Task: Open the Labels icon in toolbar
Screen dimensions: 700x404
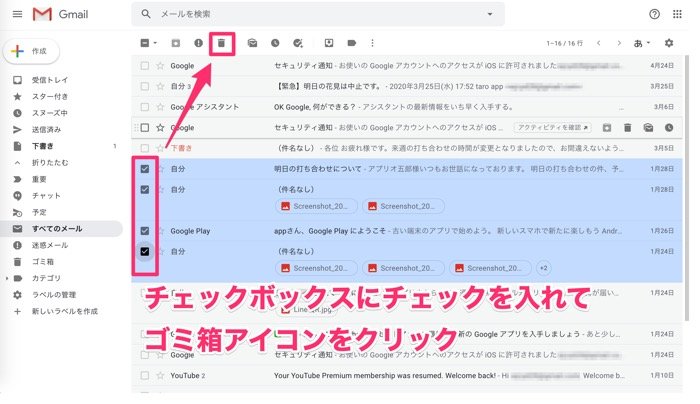Action: coord(352,43)
